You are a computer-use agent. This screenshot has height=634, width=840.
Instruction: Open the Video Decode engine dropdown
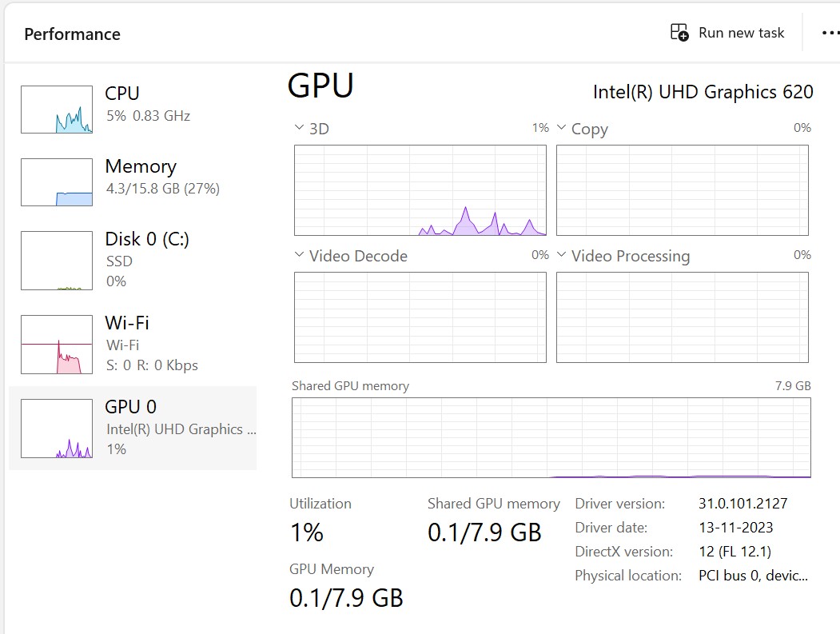[300, 255]
